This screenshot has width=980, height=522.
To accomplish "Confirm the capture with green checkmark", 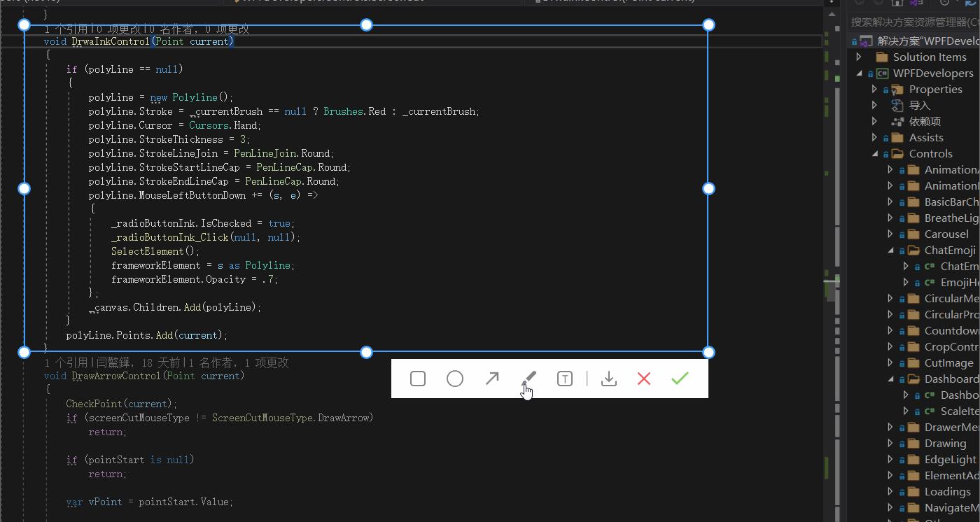I will [678, 379].
